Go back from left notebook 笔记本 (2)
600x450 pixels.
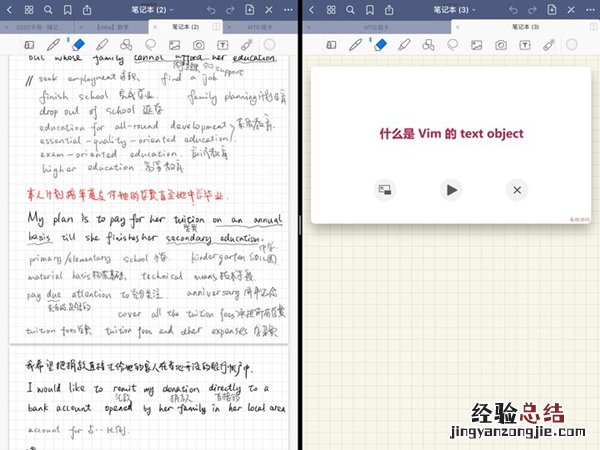coord(10,10)
